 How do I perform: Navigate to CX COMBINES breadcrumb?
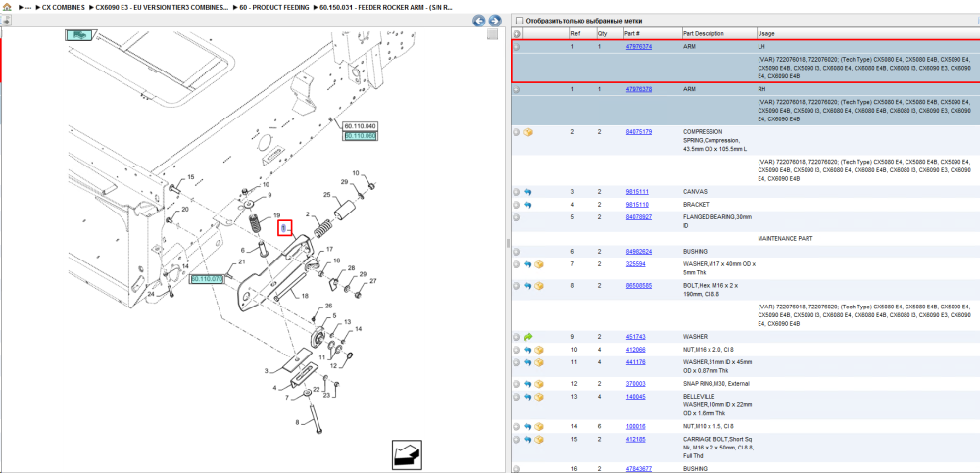[x=63, y=7]
